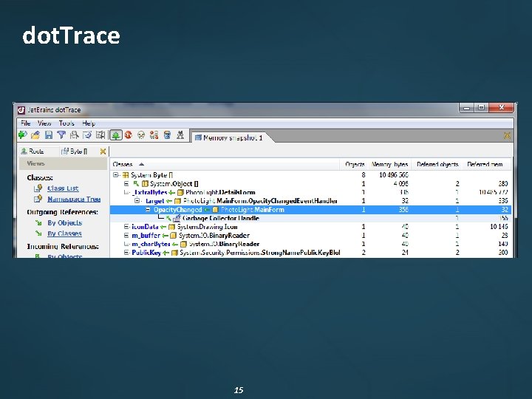Click the skull toolbar icon

pyautogui.click(x=141, y=135)
